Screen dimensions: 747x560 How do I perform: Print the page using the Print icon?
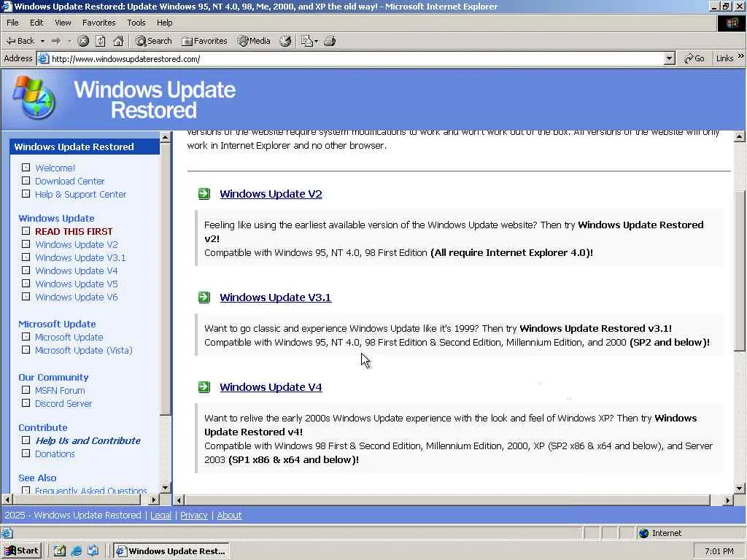(330, 41)
